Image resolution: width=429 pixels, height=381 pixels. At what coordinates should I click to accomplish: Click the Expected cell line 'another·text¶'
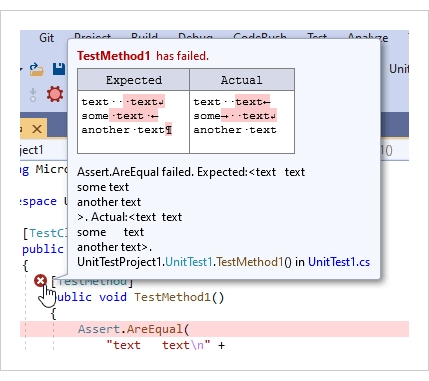click(x=127, y=130)
